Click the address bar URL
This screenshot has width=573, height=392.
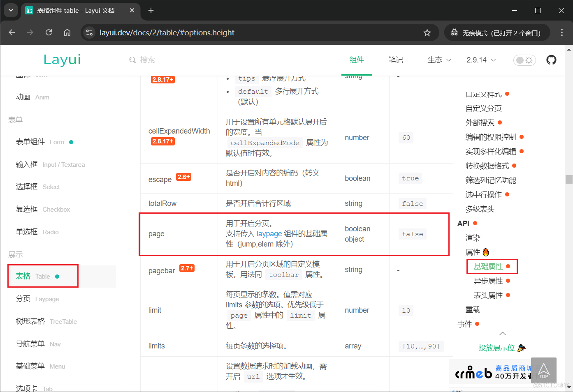tap(167, 32)
